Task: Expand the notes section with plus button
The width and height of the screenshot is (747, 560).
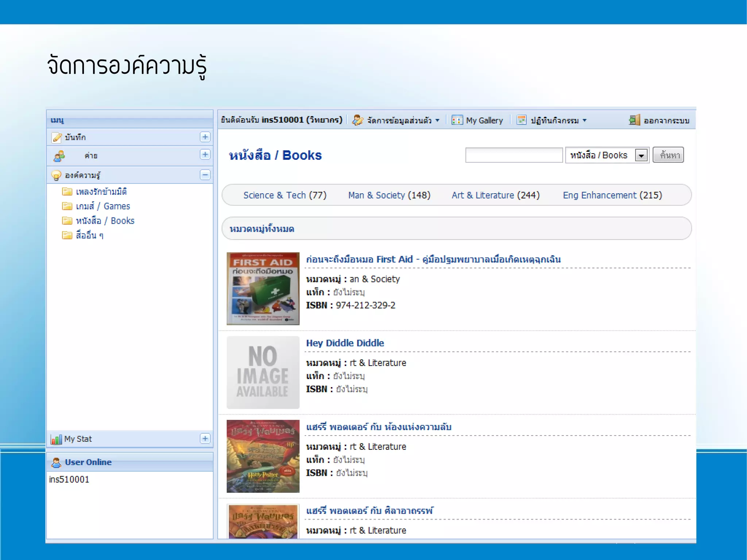Action: [205, 137]
